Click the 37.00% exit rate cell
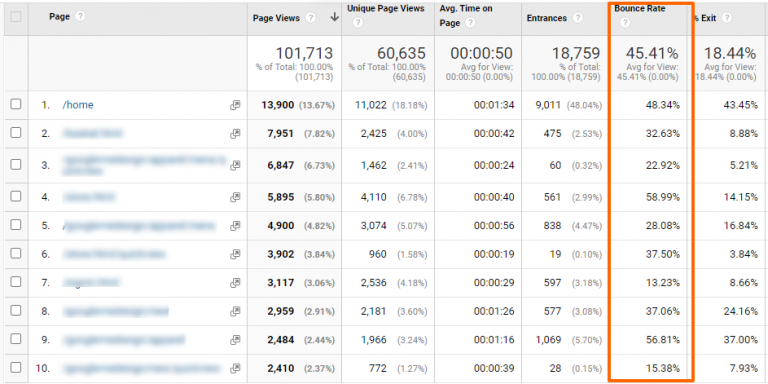 (x=741, y=339)
